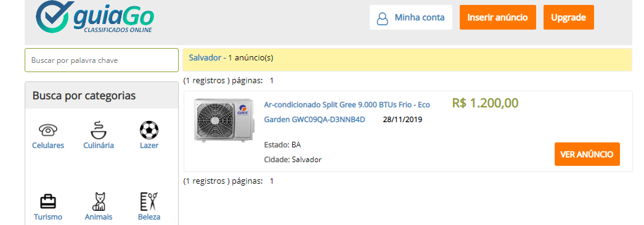644x225 pixels.
Task: Focus the Buscar por palavra chave field
Action: (102, 60)
